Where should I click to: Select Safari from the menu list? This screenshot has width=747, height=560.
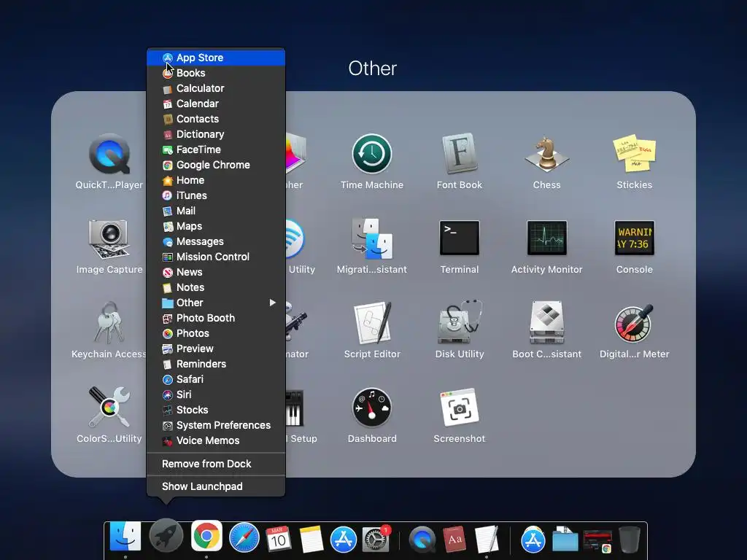tap(216, 379)
